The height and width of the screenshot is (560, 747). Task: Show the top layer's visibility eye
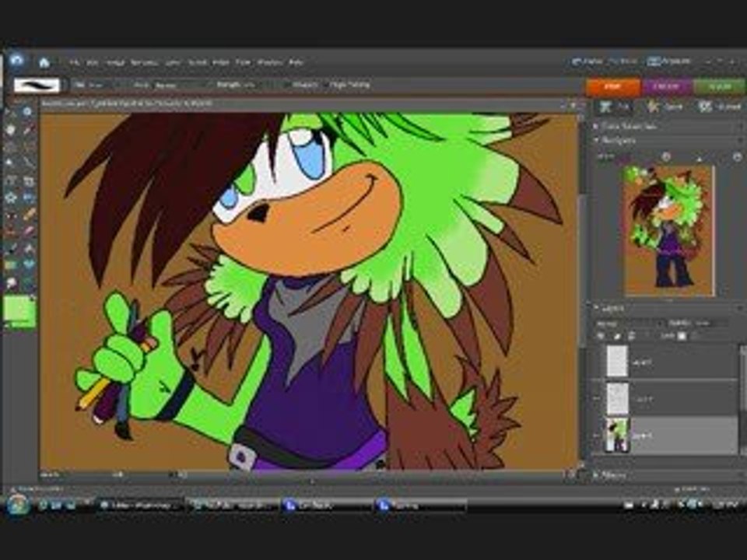pos(598,362)
